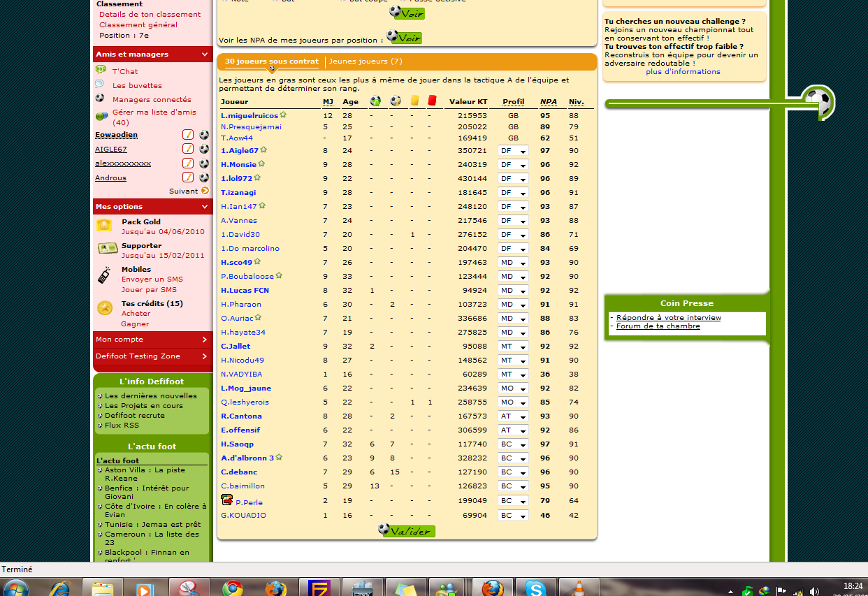The height and width of the screenshot is (596, 868).
Task: Click the football icon in the Androus row
Action: [204, 177]
